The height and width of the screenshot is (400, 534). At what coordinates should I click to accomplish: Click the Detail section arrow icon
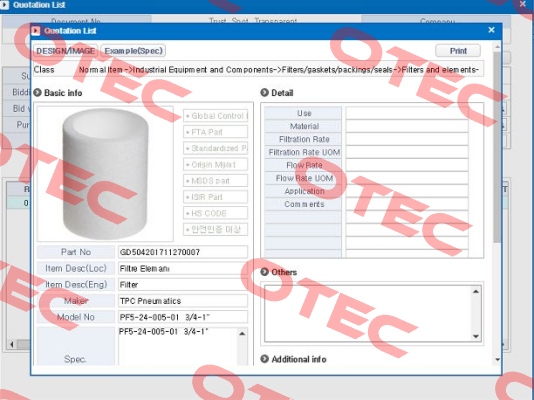tap(264, 93)
